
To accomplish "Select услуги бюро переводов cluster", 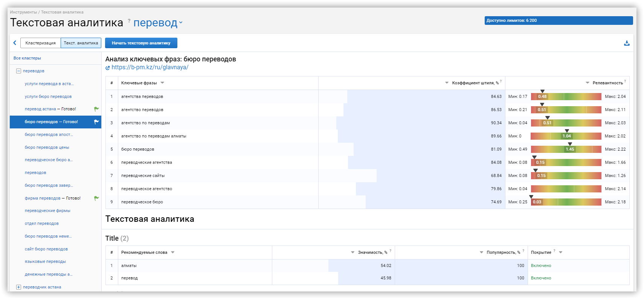I will 48,96.
